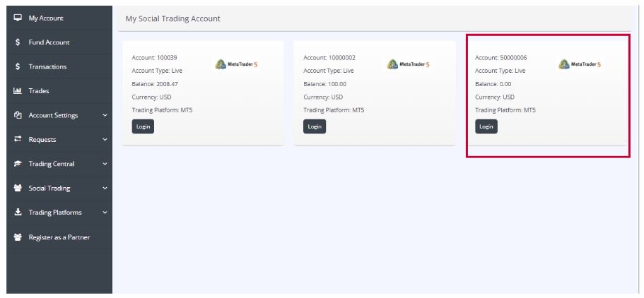This screenshot has height=298, width=644.
Task: Click the download icon beside Trading Platforms
Action: [x=18, y=213]
